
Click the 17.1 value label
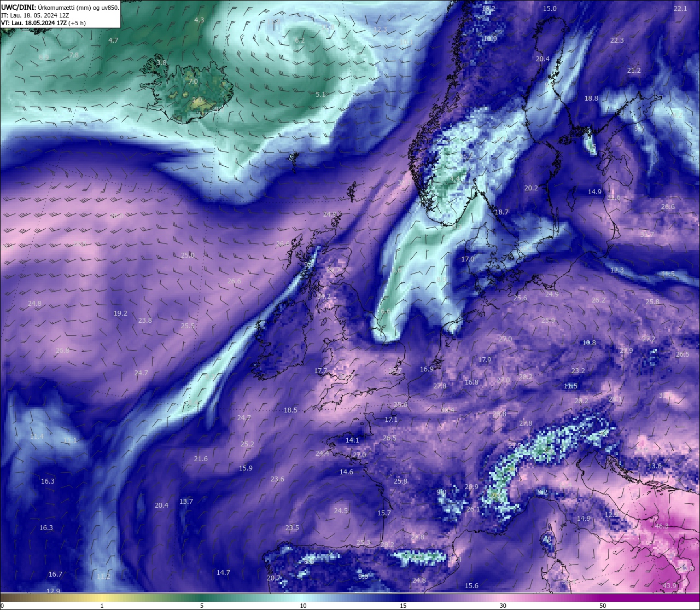pyautogui.click(x=391, y=420)
